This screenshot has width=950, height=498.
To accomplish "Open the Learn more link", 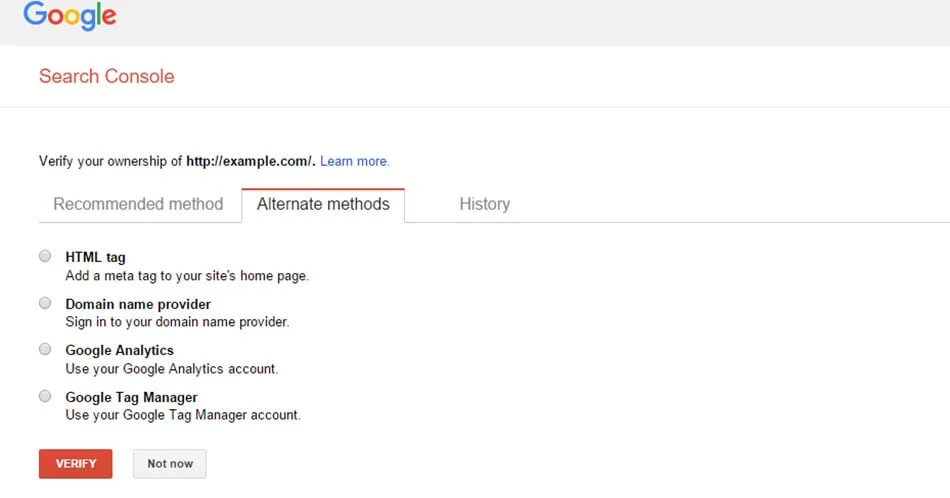I will (x=354, y=161).
